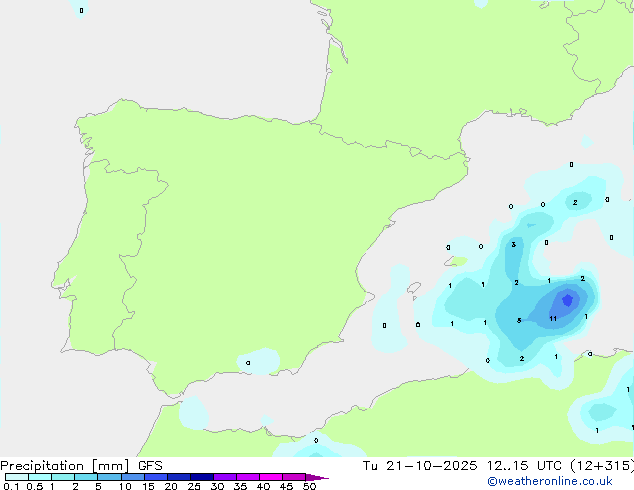The image size is (634, 490).
Task: Click the '5' precipitation value next to 11
Action: (x=519, y=321)
